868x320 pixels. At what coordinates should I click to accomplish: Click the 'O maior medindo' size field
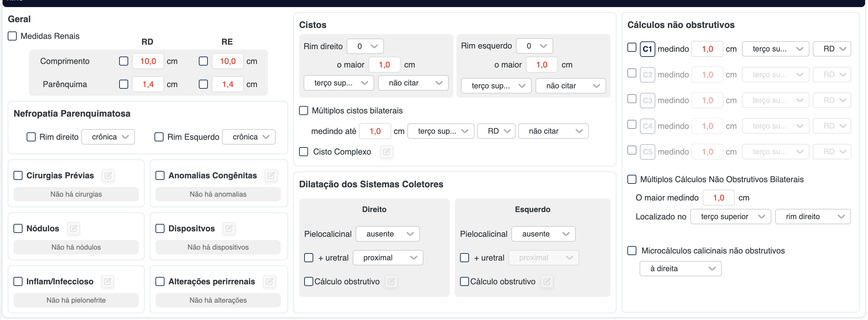(x=718, y=198)
